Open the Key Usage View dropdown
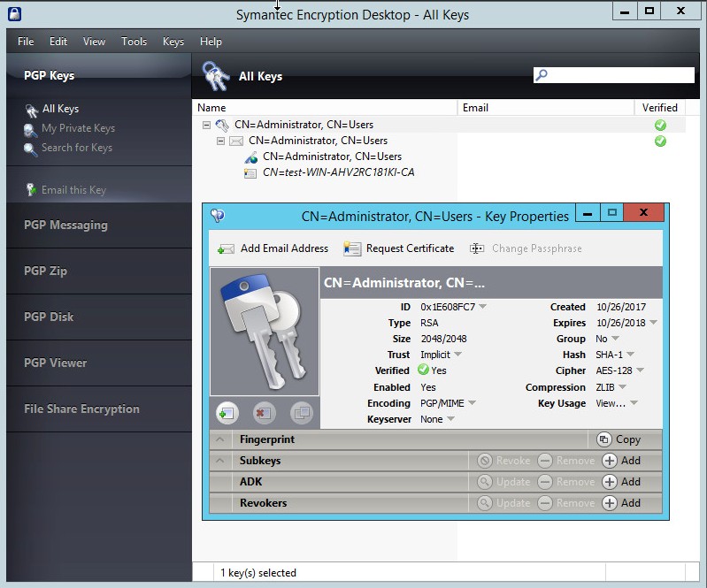707x588 pixels. (x=634, y=402)
